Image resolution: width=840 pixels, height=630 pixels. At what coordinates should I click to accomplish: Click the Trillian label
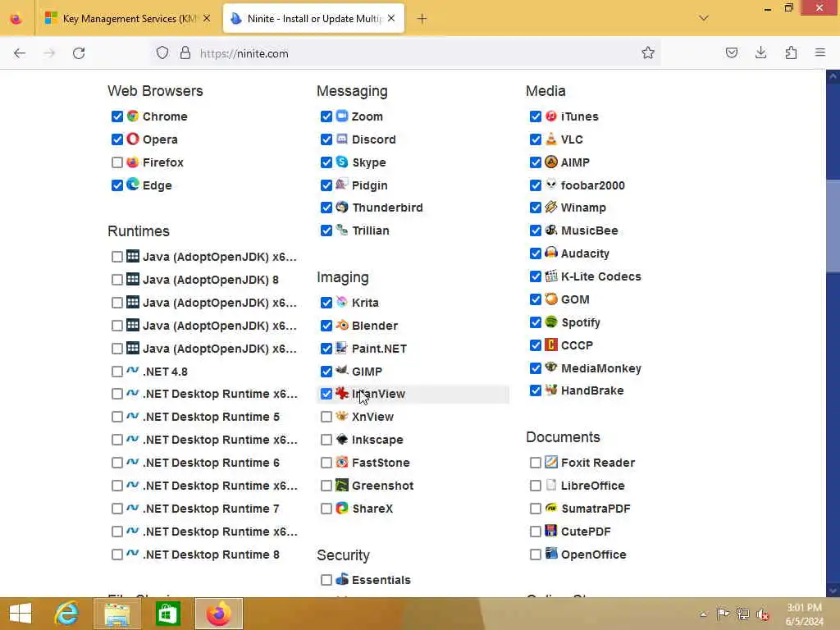371,231
